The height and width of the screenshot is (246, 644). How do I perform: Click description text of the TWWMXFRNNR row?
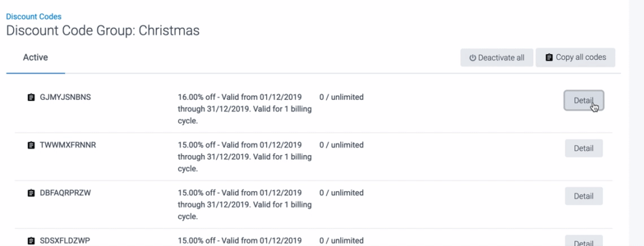coord(244,157)
